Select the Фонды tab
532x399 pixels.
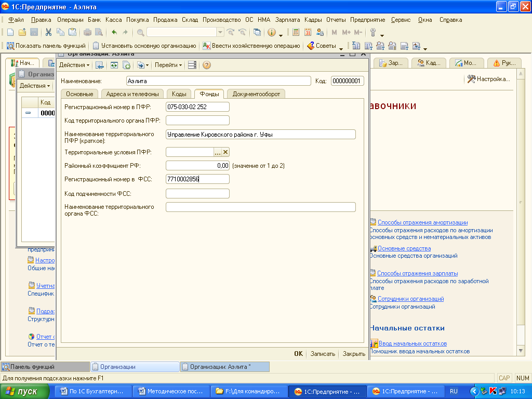click(x=209, y=94)
